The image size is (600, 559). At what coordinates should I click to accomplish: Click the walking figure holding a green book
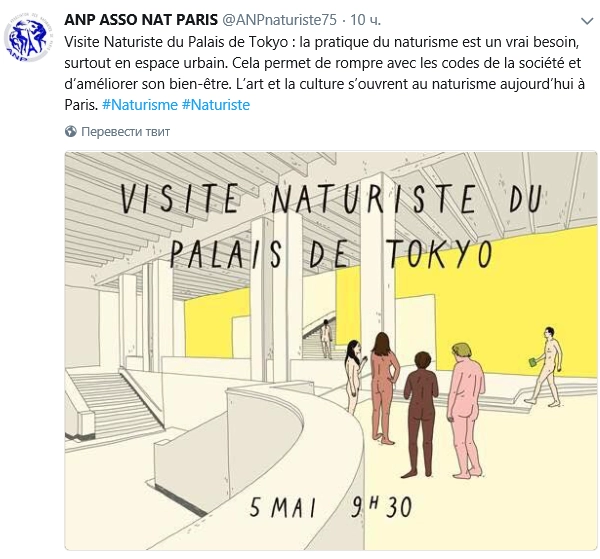547,371
